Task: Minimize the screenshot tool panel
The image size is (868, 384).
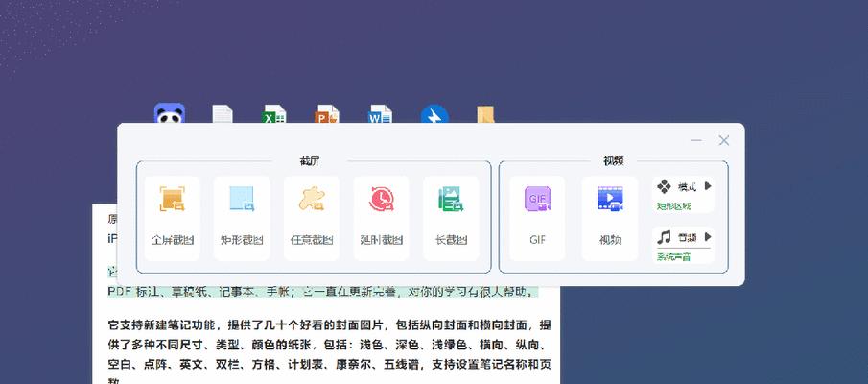Action: pos(696,141)
